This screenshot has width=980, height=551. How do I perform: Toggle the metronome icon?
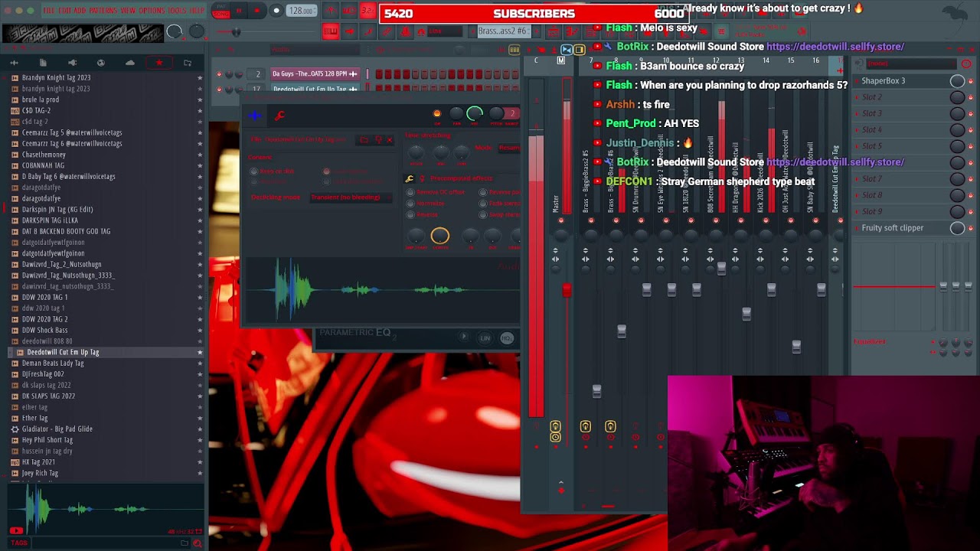pos(331,11)
